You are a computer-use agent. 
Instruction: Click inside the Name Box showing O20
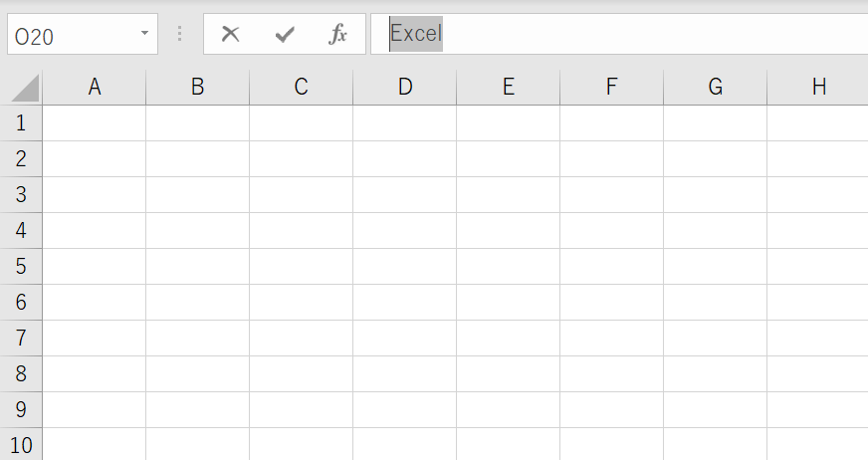click(70, 35)
